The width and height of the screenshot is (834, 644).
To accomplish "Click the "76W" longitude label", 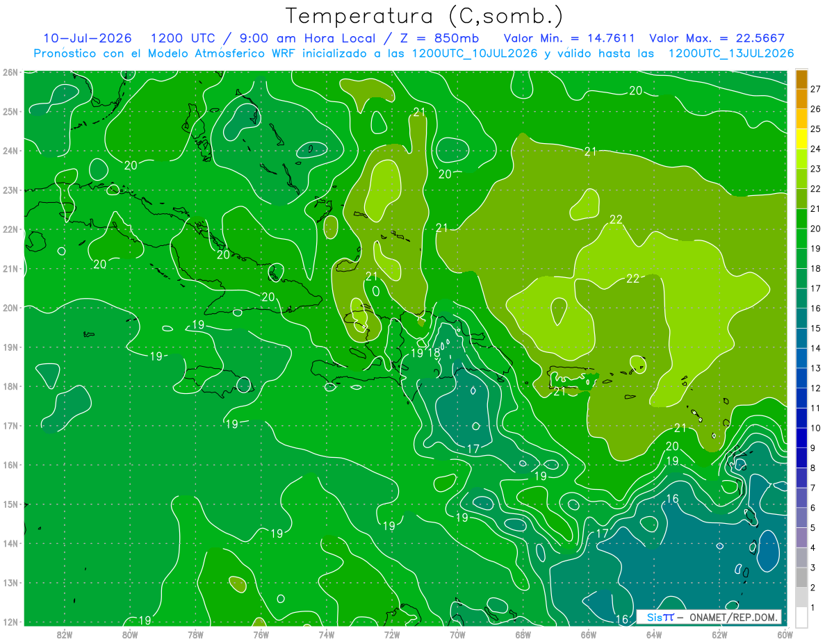I will 261,634.
